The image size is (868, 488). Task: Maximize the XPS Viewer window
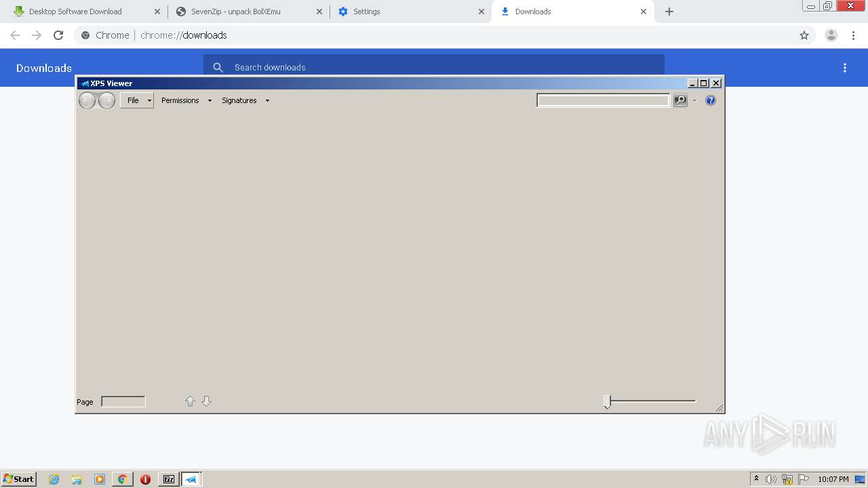tap(704, 83)
